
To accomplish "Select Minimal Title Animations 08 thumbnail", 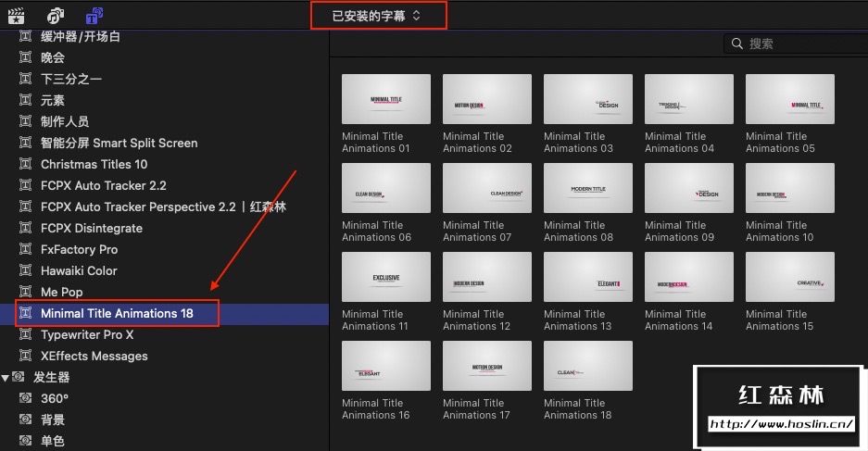I will 588,188.
